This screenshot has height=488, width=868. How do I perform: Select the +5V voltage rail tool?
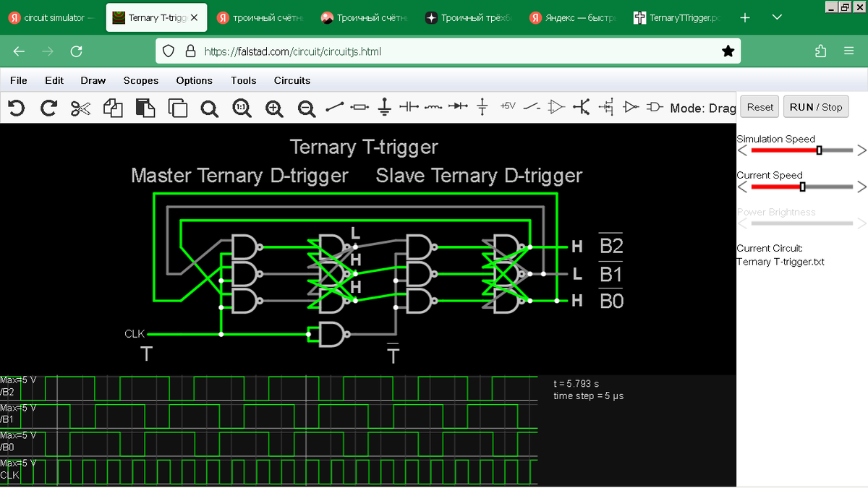point(508,106)
